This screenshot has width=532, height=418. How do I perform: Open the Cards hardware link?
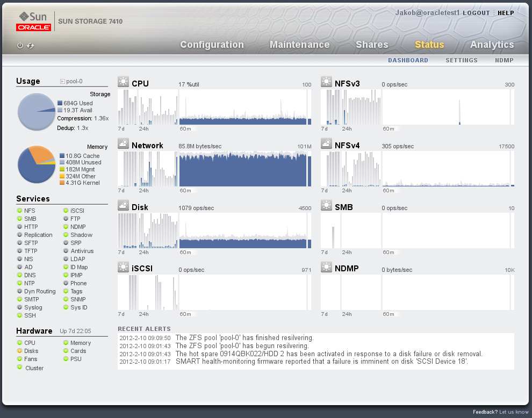(78, 351)
